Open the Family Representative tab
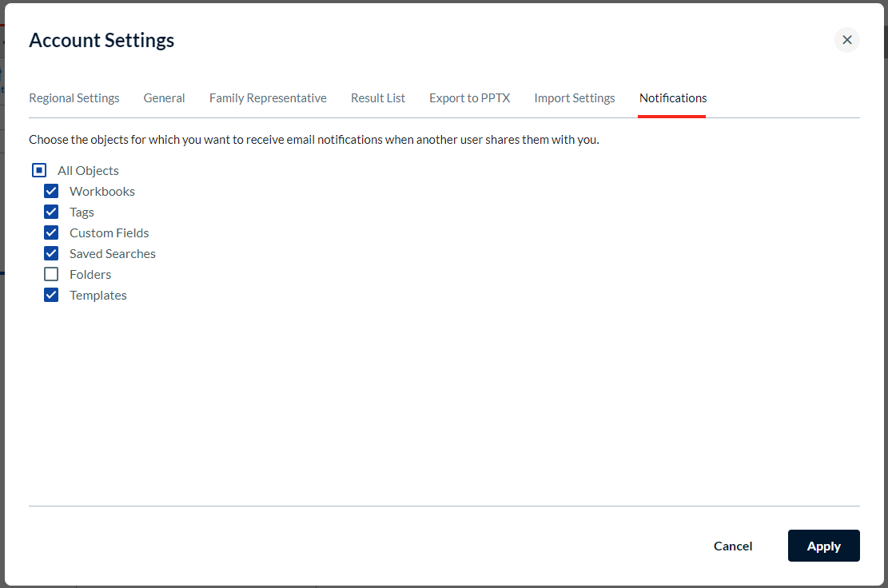 [x=268, y=98]
